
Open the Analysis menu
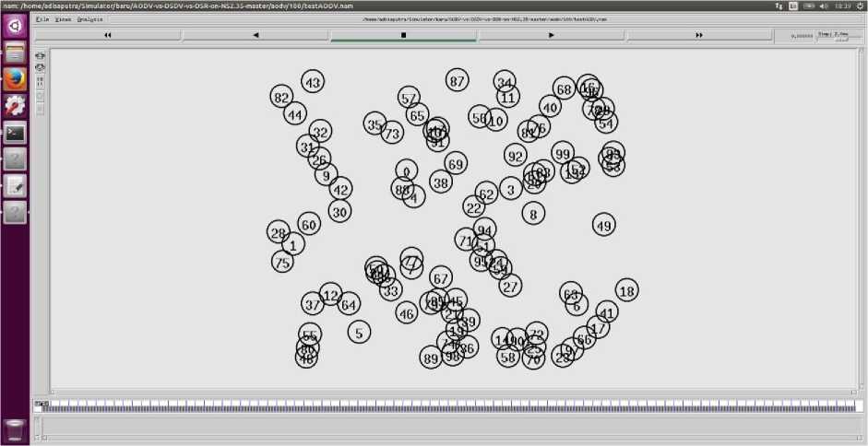coord(89,18)
